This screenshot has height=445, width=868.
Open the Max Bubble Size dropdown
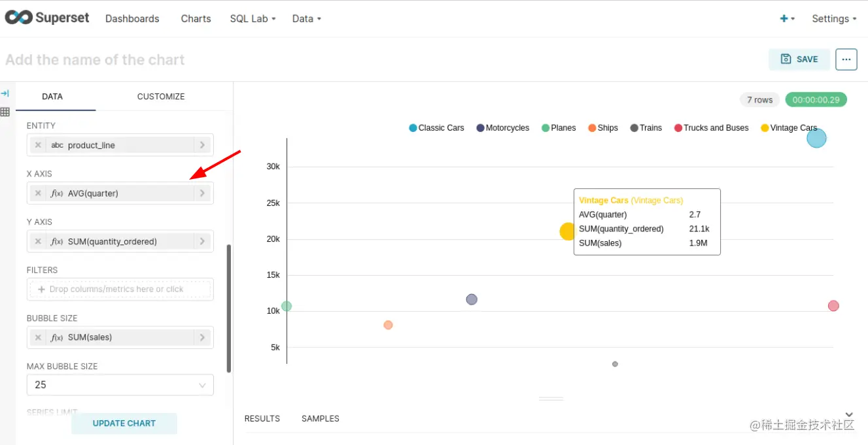click(120, 385)
